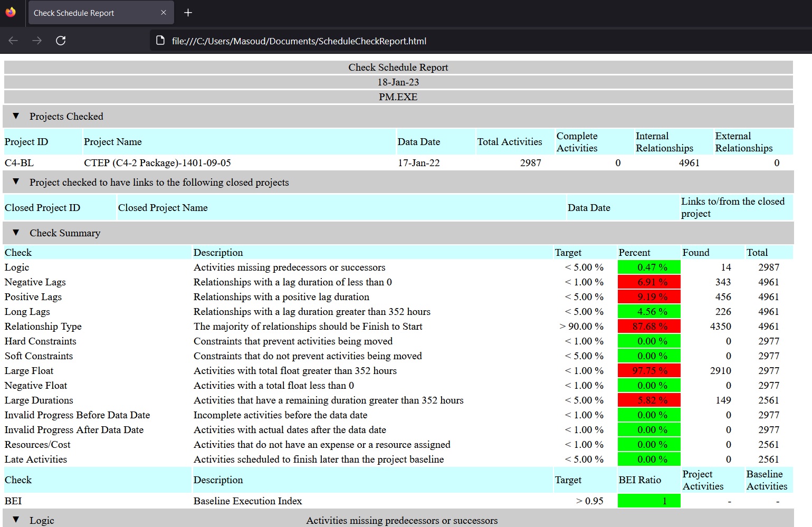Click the red 6.91 % Negative Lags cell
This screenshot has height=527, width=812.
(x=649, y=282)
